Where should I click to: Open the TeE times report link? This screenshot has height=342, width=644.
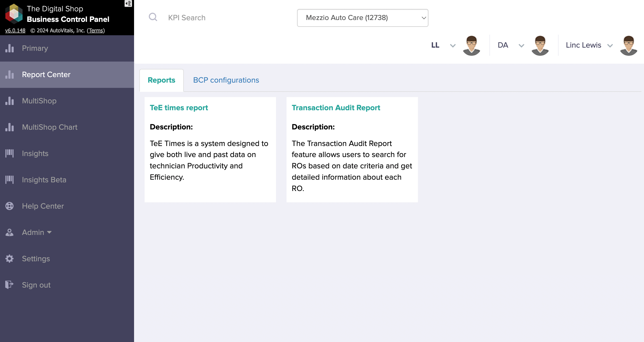click(179, 108)
